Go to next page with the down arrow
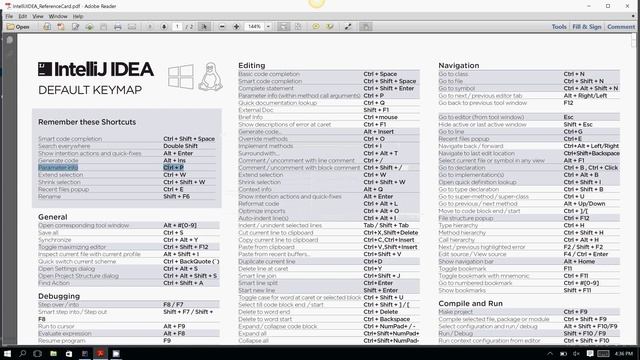The height and width of the screenshot is (360, 640). [164, 27]
